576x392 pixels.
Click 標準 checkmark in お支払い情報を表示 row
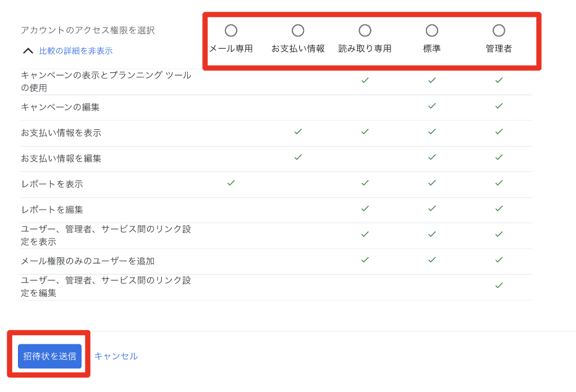click(432, 131)
